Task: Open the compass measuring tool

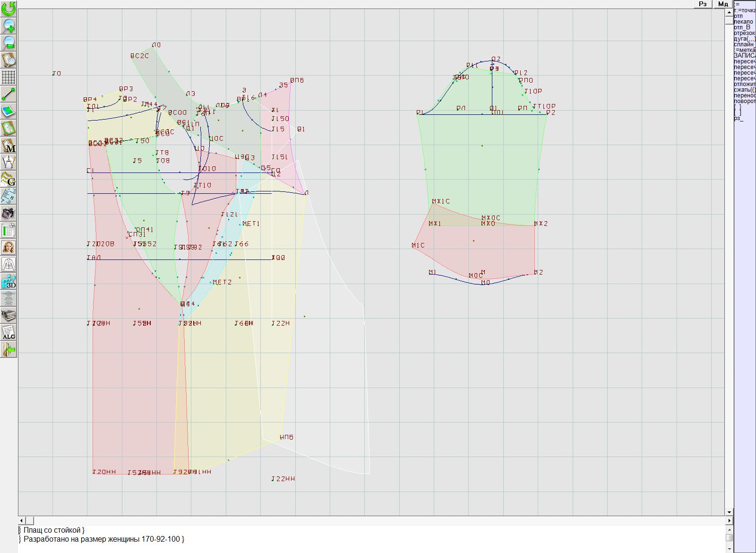Action: tap(9, 163)
